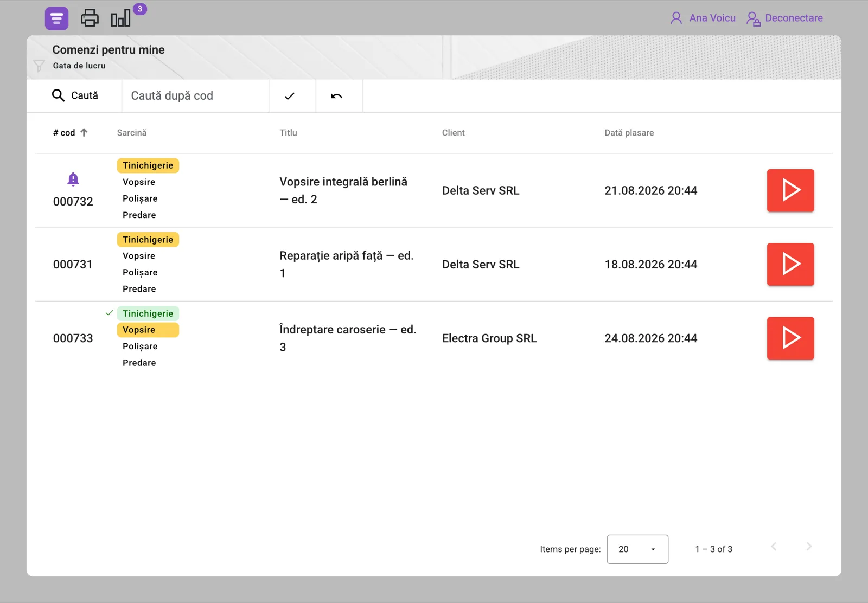Image resolution: width=868 pixels, height=603 pixels.
Task: Start order 000731 with the red play button
Action: tap(790, 264)
